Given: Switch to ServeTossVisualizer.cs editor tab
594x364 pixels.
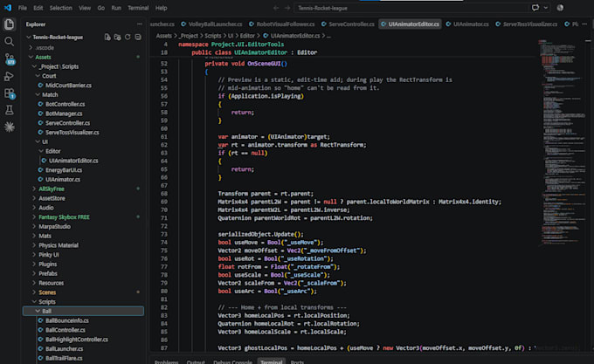Looking at the screenshot, I should pos(526,24).
